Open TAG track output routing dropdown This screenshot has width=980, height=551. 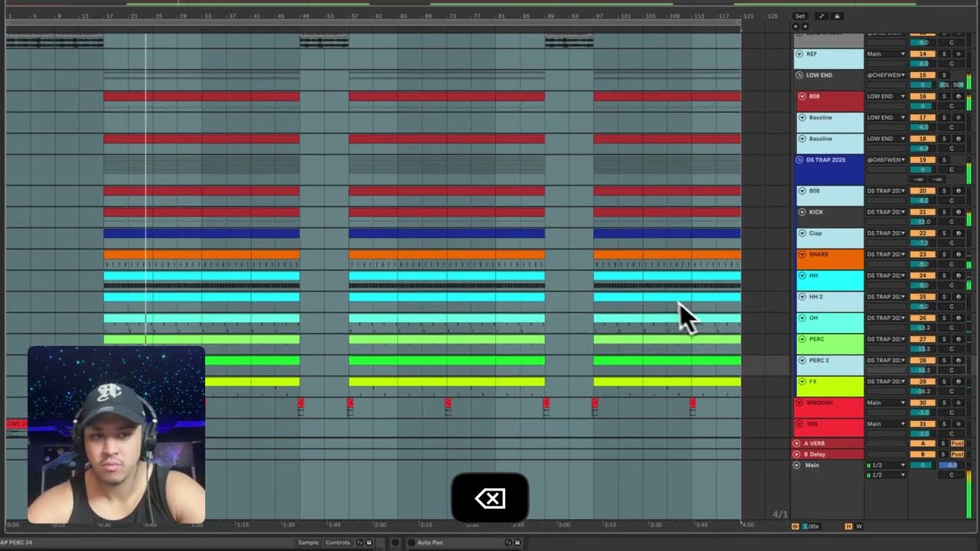[886, 424]
